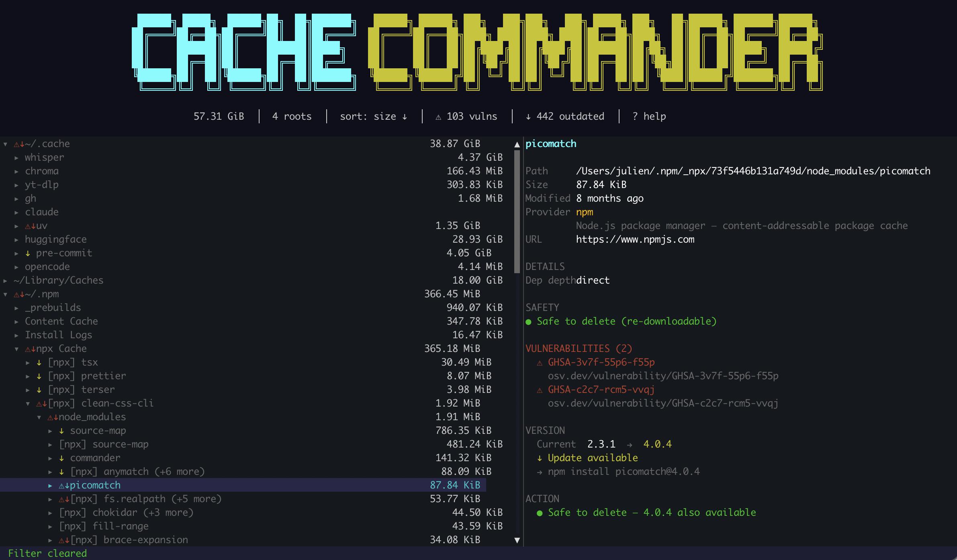Click the warning triangle beside 103 vulns
This screenshot has width=957, height=560.
click(438, 116)
